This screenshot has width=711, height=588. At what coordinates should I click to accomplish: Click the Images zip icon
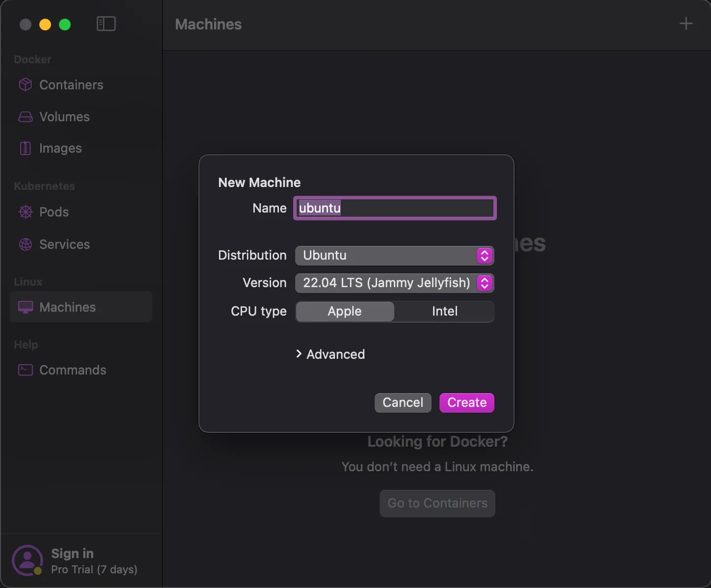pos(26,148)
